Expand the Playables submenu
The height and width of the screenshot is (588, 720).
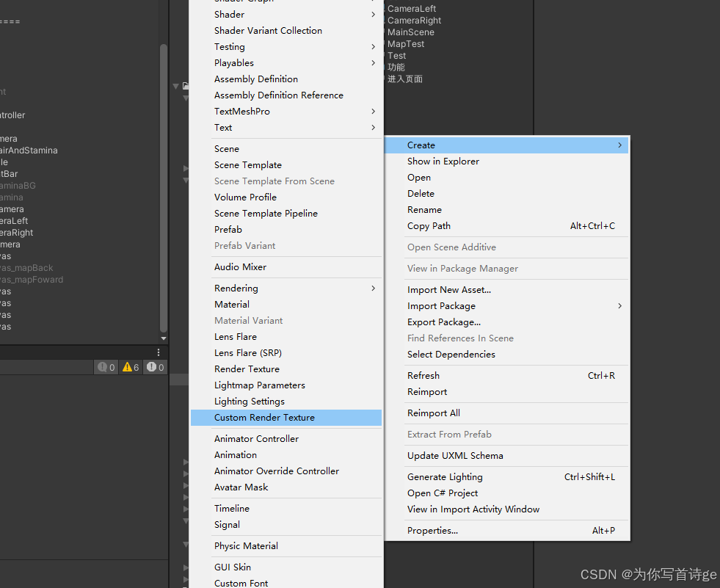[x=286, y=63]
